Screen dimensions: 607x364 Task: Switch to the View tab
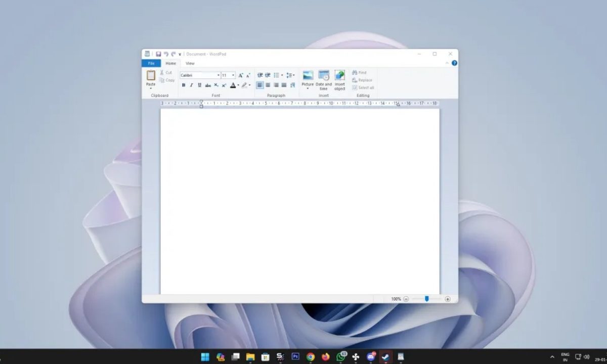click(x=190, y=63)
